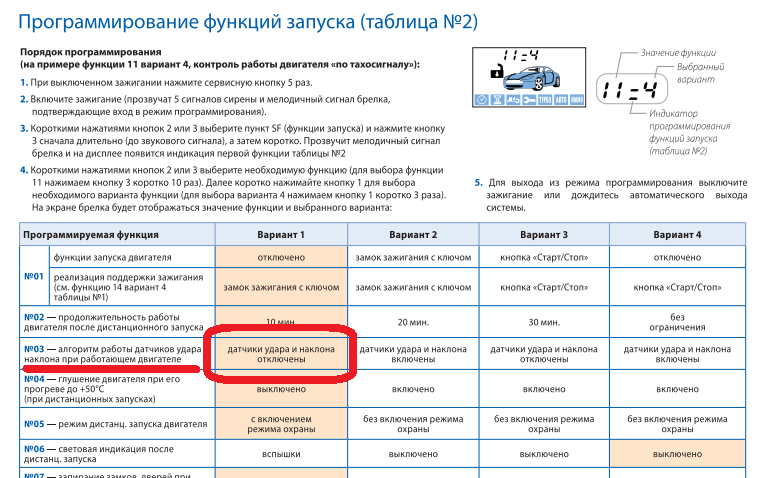Click the '30 мин.' cell
The height and width of the screenshot is (478, 769).
click(544, 322)
